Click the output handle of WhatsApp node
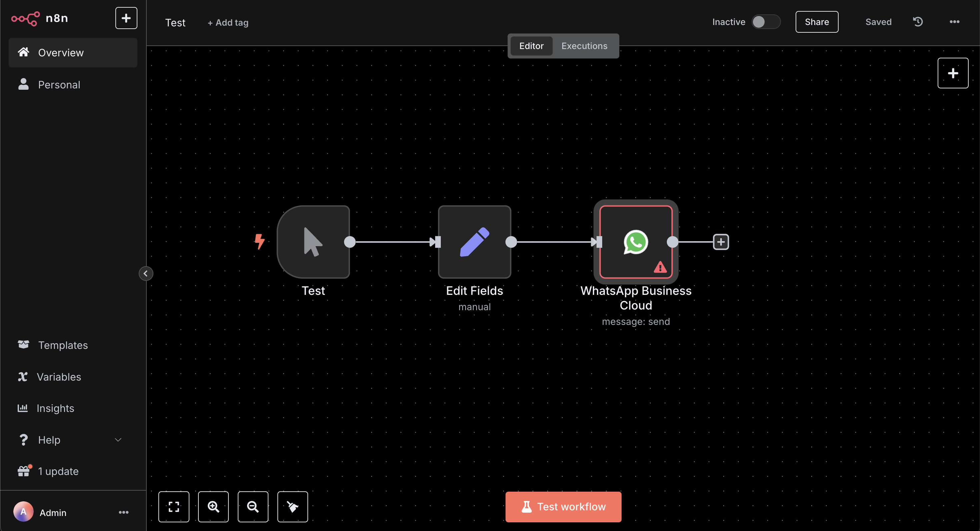 pyautogui.click(x=672, y=242)
